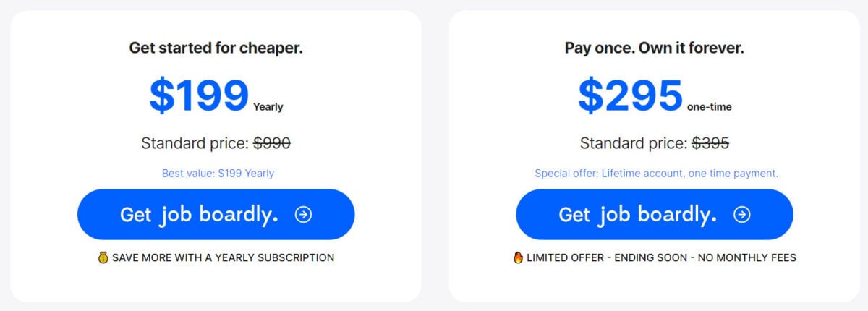Click the Best value: $199 Yearly text
The height and width of the screenshot is (311, 868).
pyautogui.click(x=218, y=174)
